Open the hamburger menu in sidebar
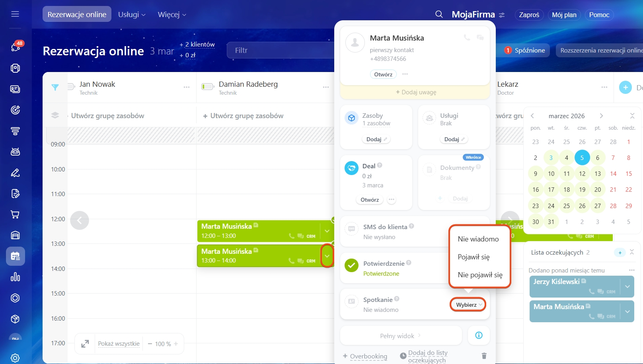 [x=15, y=14]
